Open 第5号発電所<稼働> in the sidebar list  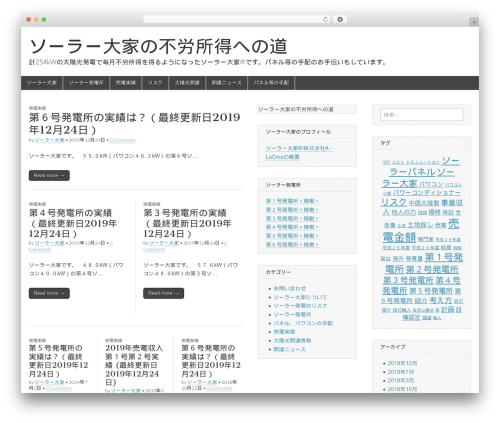tap(292, 236)
